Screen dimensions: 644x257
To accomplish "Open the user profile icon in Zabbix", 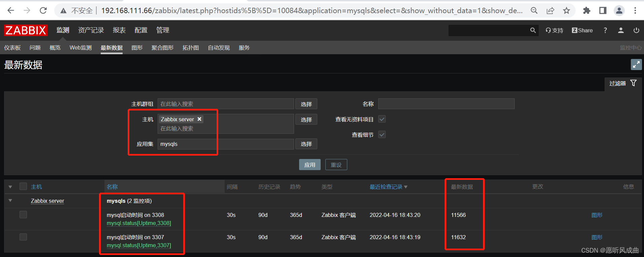I will coord(621,30).
